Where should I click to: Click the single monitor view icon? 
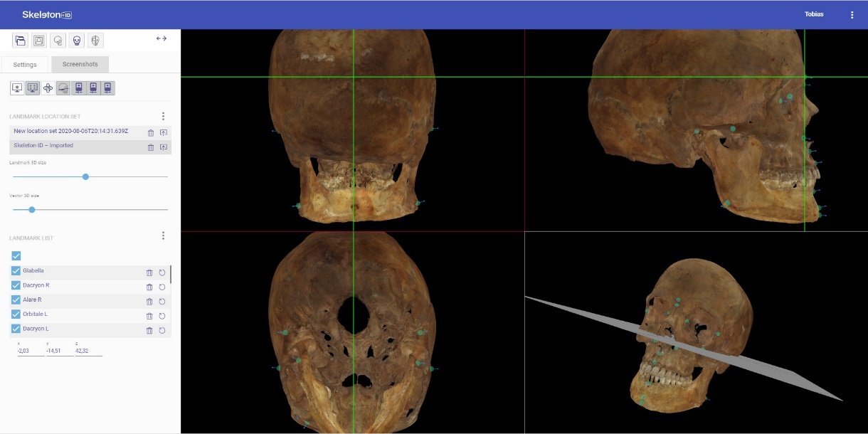pos(16,88)
